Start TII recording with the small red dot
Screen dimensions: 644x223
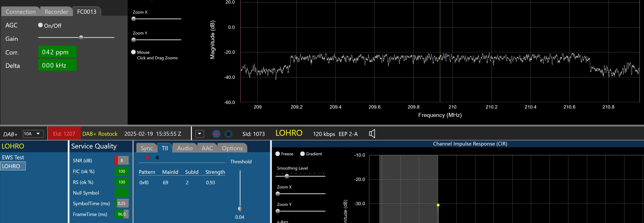point(147,158)
